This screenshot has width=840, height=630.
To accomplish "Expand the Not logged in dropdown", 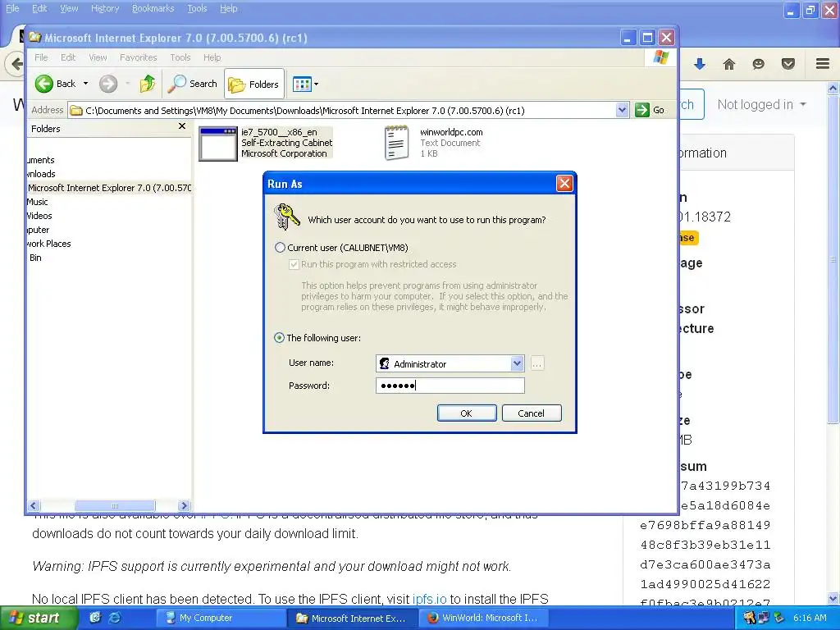I will point(761,104).
